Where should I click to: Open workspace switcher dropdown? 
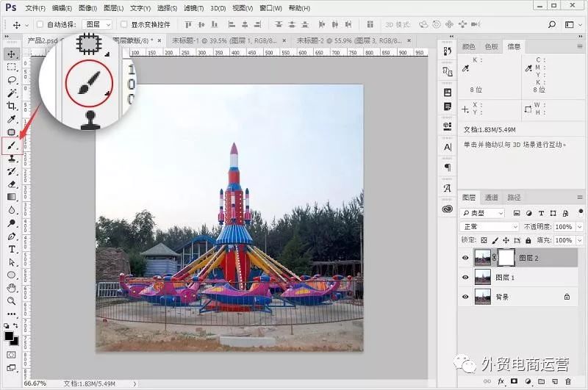(573, 24)
